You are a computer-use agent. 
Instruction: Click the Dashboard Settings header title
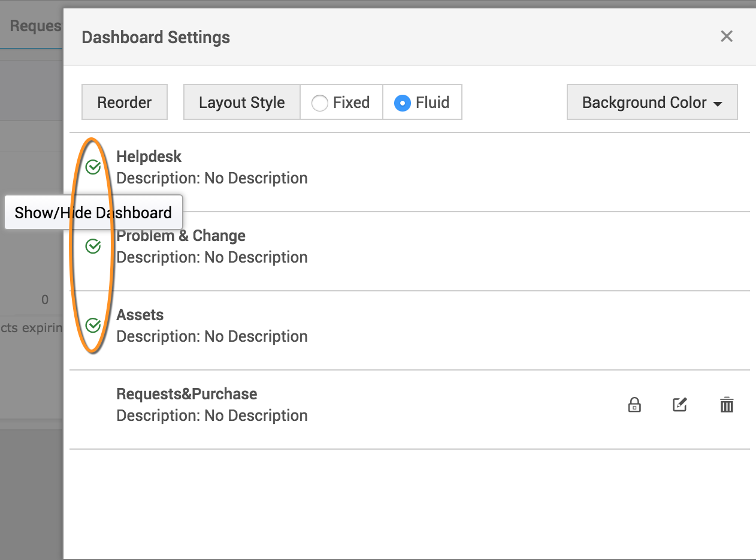[156, 37]
